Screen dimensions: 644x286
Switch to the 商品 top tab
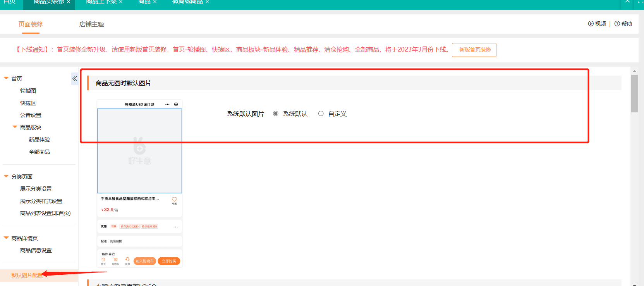(144, 2)
